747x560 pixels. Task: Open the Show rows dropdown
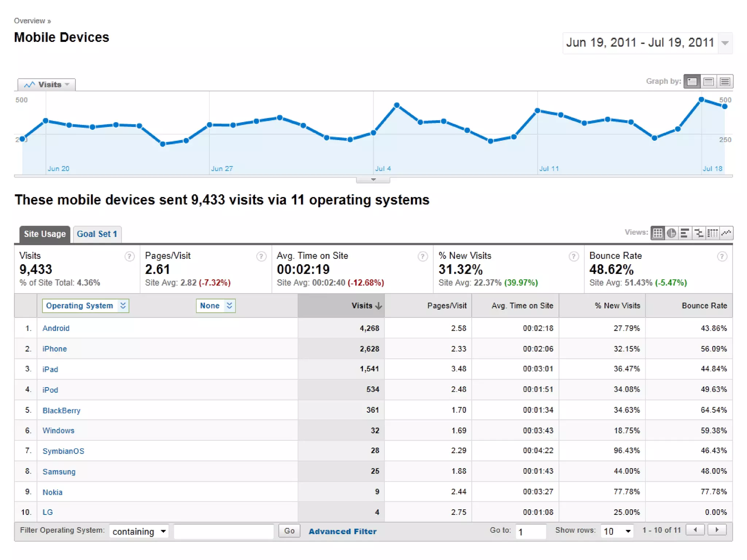[617, 531]
